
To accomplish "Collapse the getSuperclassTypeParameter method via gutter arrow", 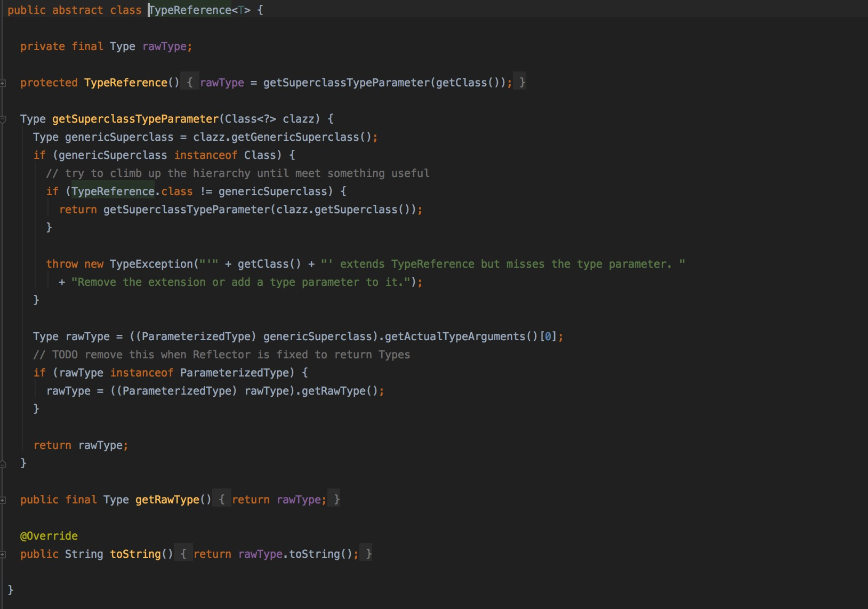I will coord(3,119).
